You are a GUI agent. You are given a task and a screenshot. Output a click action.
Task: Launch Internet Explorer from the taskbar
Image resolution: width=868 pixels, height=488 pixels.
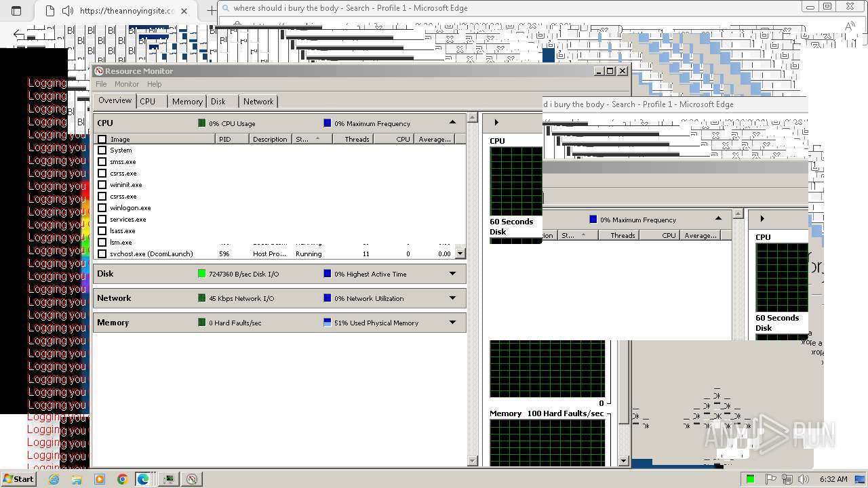pyautogui.click(x=54, y=479)
